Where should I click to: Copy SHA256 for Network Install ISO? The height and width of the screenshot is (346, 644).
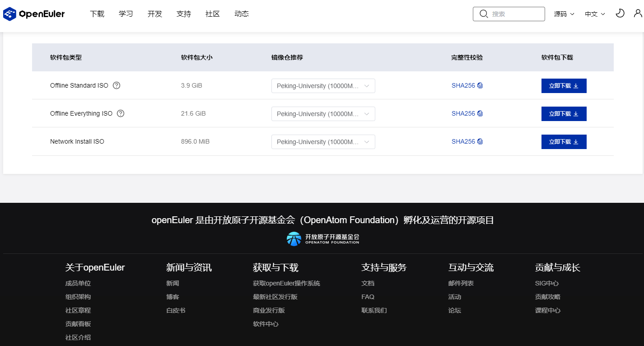[480, 141]
